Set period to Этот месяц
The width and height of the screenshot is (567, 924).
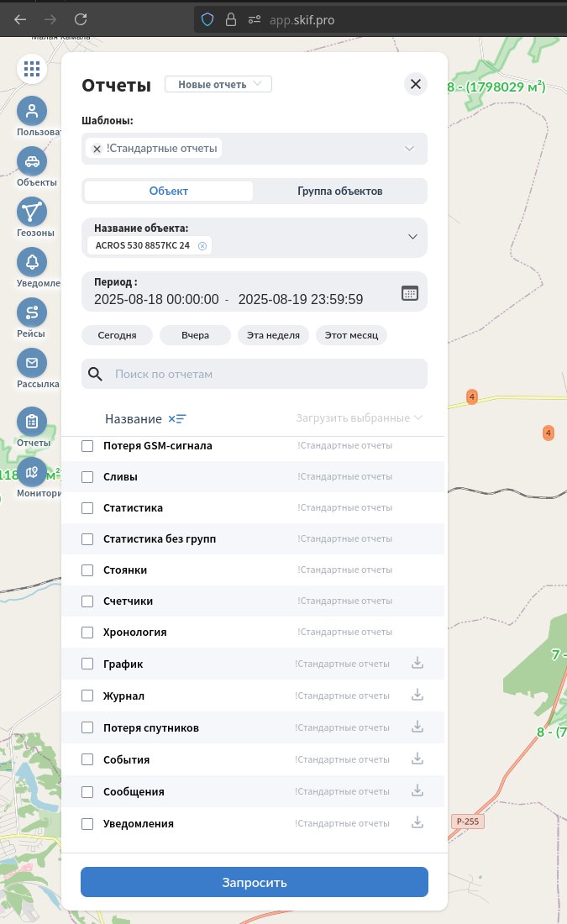coord(351,335)
